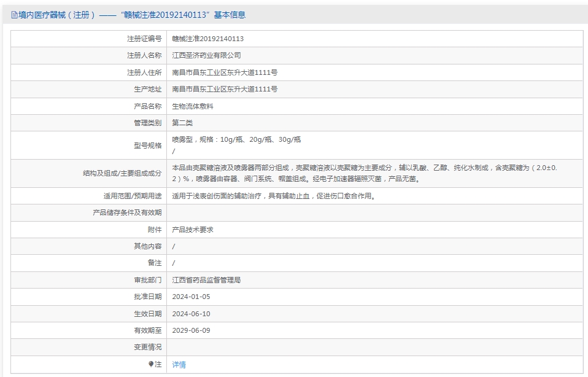This screenshot has width=588, height=377.
Task: Click the 注册人名称 label
Action: [144, 55]
